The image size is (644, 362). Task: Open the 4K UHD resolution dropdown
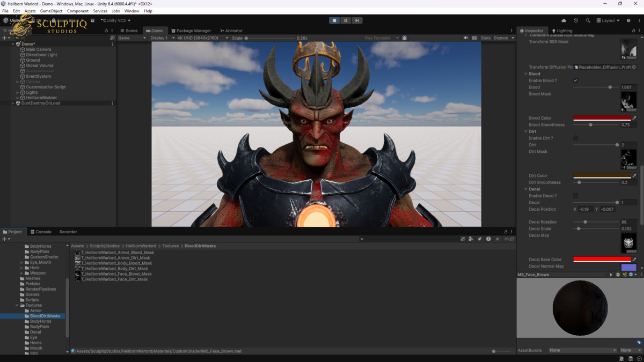coord(203,38)
